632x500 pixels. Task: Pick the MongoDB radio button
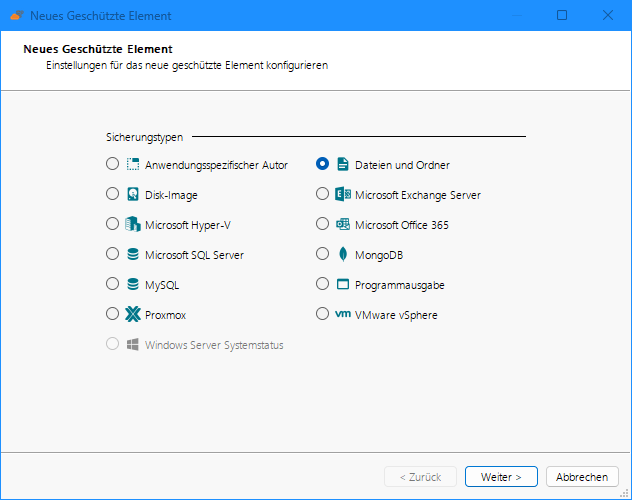click(322, 254)
